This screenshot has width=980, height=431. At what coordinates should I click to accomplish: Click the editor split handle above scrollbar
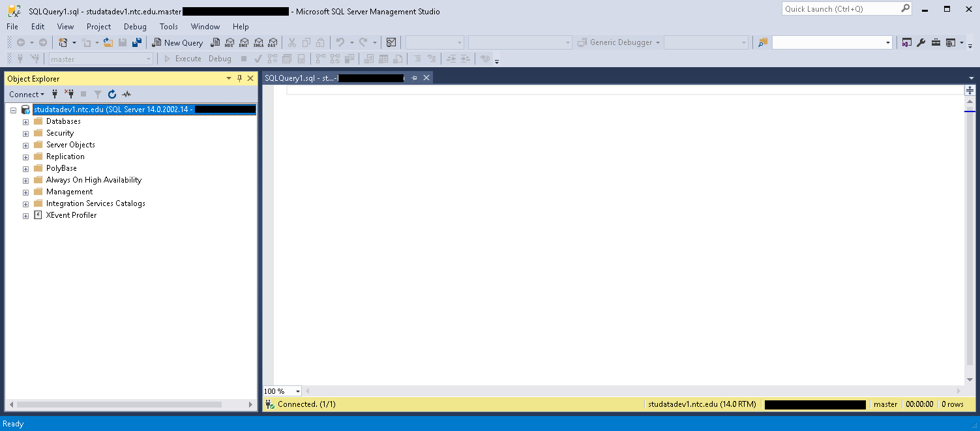point(970,90)
